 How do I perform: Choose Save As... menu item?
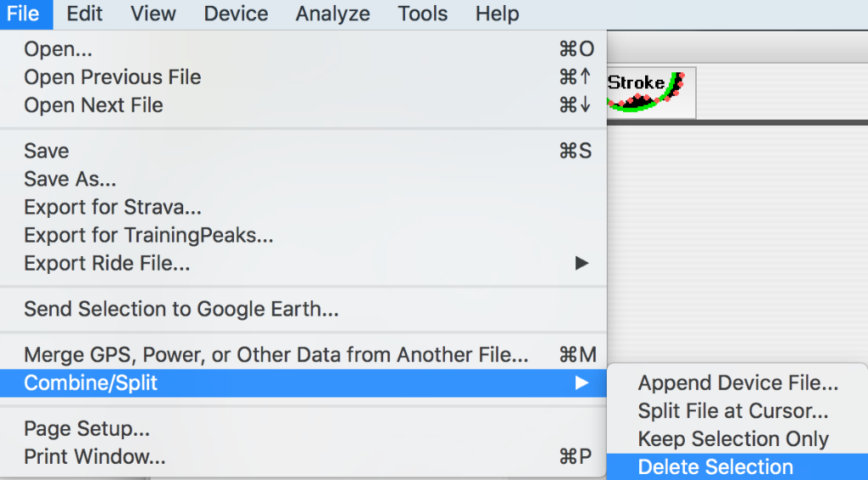coord(70,179)
